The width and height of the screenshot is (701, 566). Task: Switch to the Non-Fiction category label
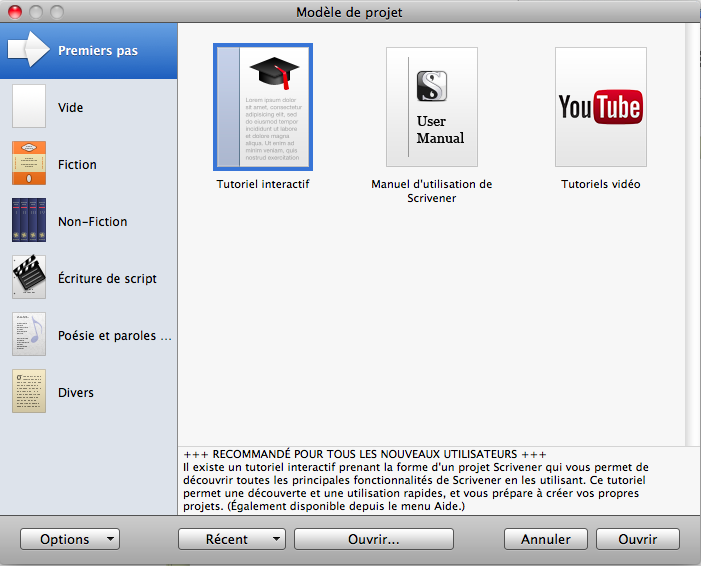(x=92, y=222)
